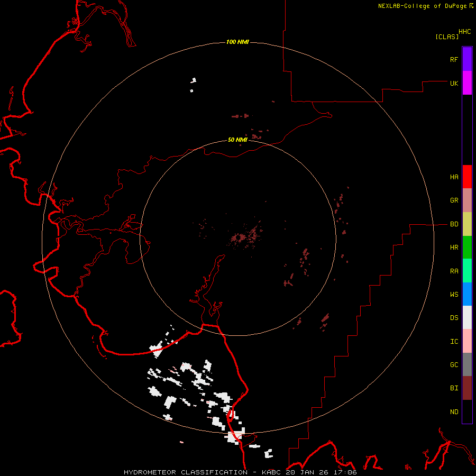Viewport: 476px width, 476px height.
Task: Click the HA red legend swatch
Action: click(467, 177)
